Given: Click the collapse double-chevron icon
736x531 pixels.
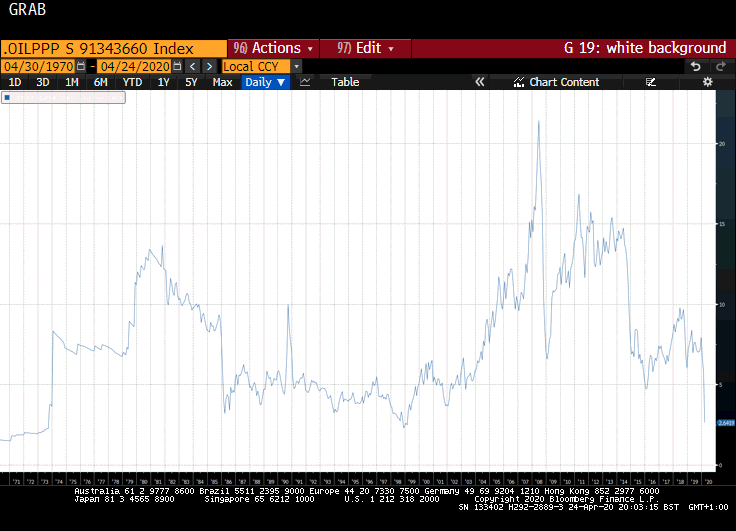Looking at the screenshot, I should 480,82.
